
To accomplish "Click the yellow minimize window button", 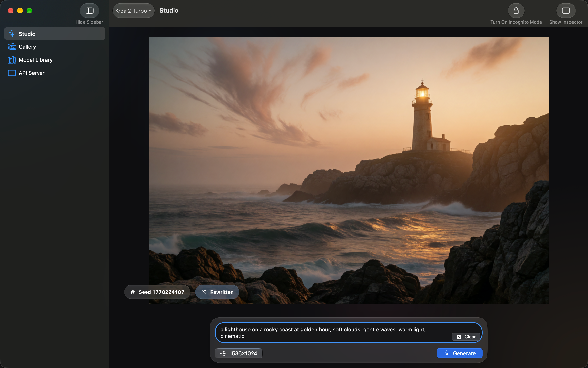I will [x=20, y=11].
